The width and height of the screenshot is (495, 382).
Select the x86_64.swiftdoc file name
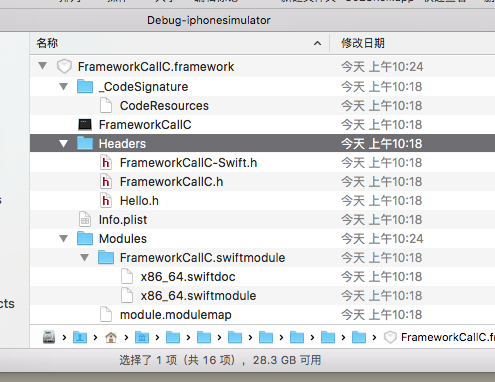tap(188, 277)
